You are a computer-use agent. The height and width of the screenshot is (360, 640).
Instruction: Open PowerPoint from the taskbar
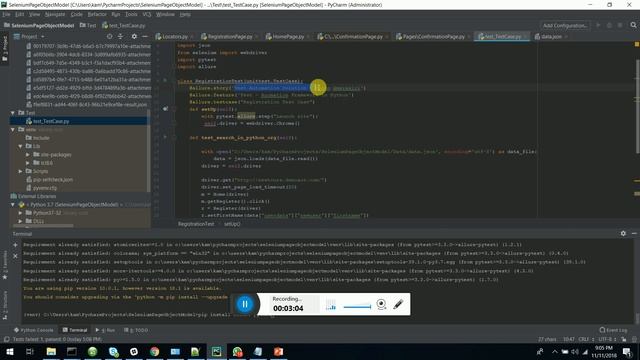click(x=278, y=351)
